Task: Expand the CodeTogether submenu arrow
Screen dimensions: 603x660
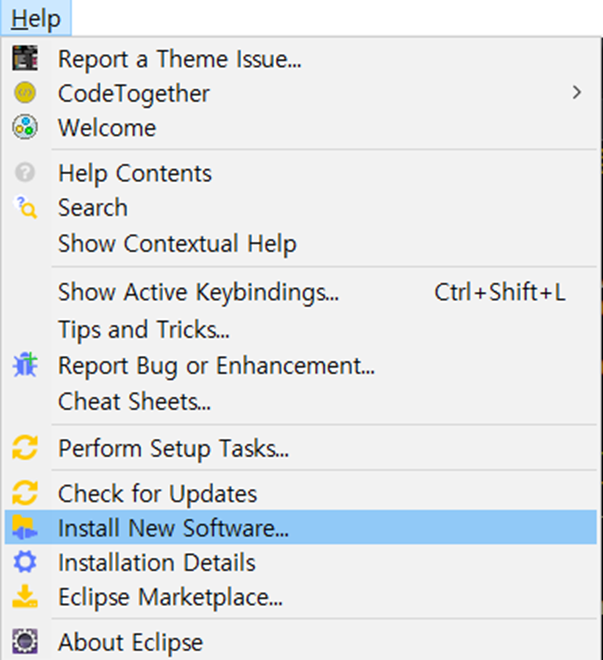Action: (576, 93)
